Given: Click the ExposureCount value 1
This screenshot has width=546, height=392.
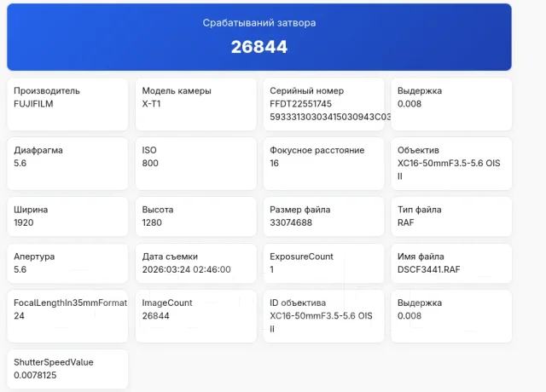Looking at the screenshot, I should point(271,269).
